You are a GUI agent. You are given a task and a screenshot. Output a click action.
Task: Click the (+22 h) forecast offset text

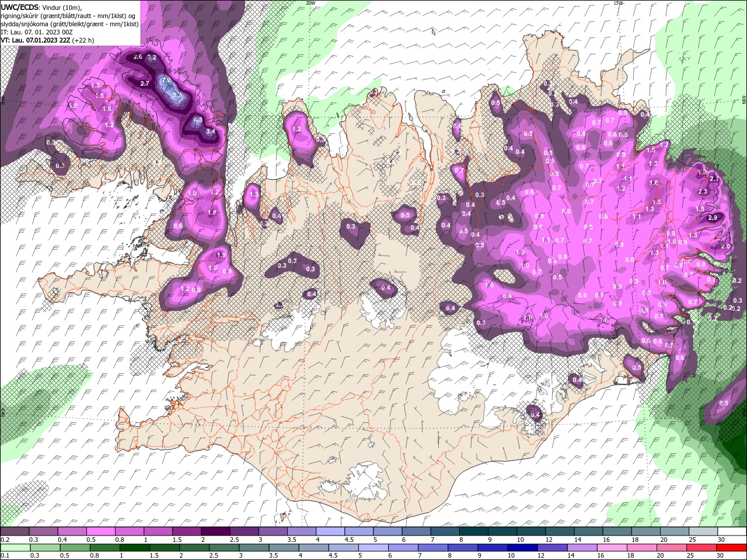83,40
